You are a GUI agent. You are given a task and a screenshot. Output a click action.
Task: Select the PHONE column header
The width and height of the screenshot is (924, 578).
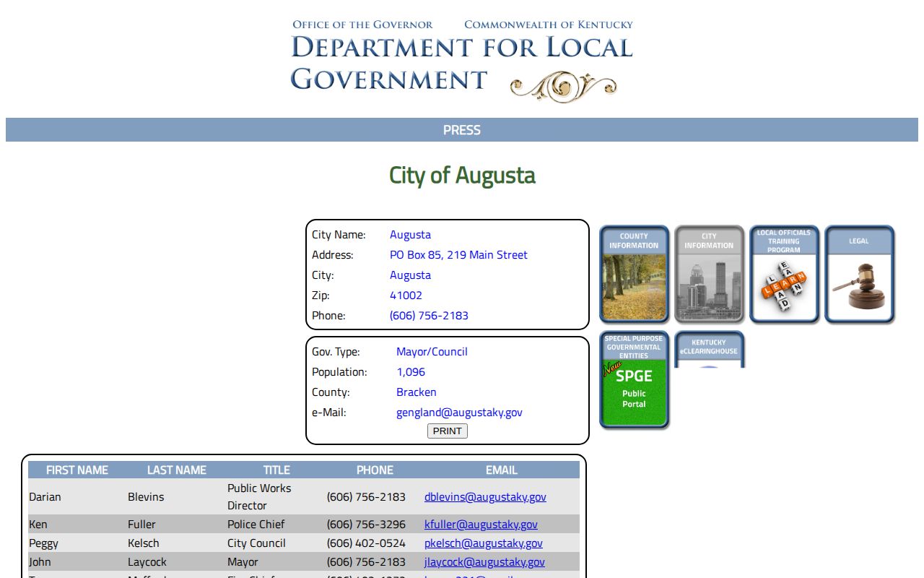[375, 470]
